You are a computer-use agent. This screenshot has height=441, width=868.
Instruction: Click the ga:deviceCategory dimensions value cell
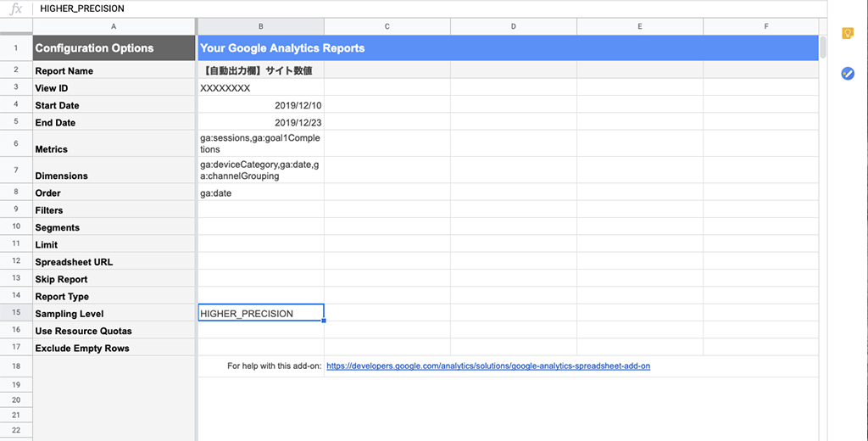pyautogui.click(x=261, y=170)
